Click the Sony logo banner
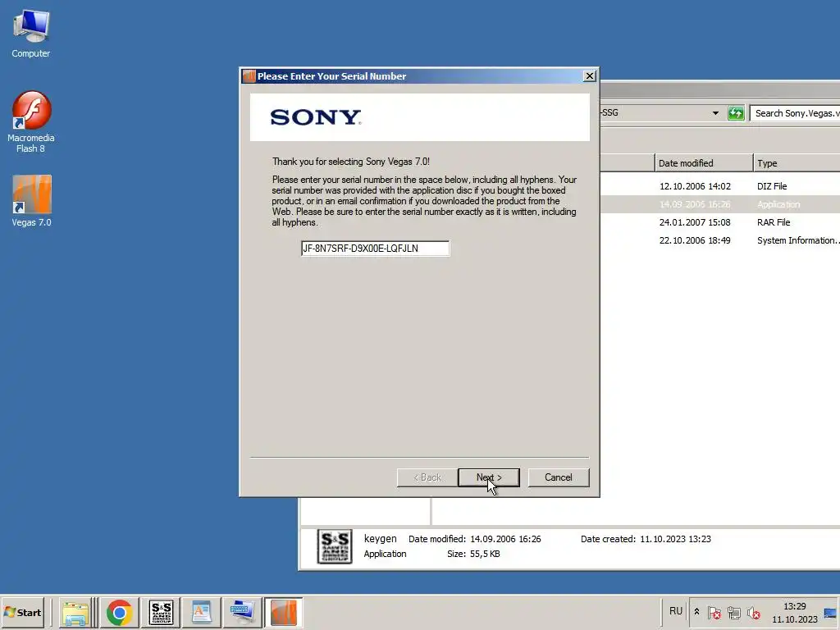 (x=419, y=117)
